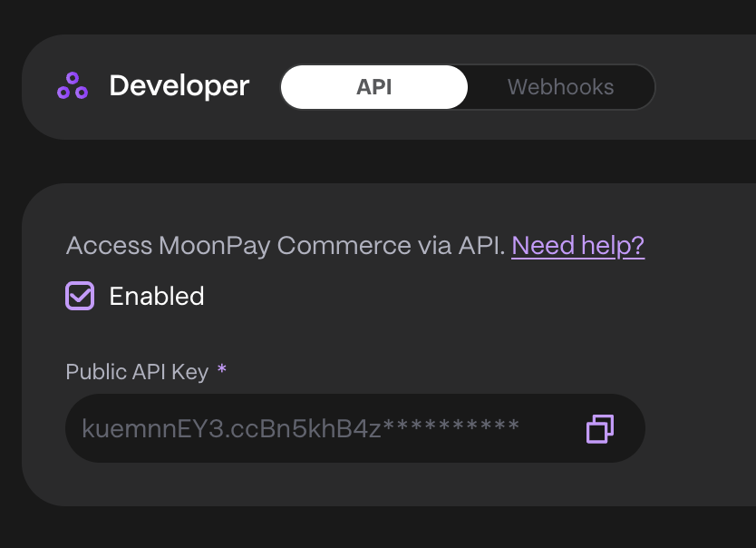This screenshot has width=756, height=548.
Task: Click the Enabled label text
Action: pyautogui.click(x=157, y=296)
